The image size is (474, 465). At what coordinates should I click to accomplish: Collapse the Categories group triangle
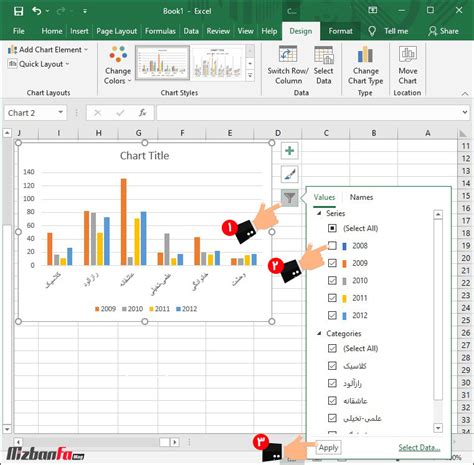[319, 333]
